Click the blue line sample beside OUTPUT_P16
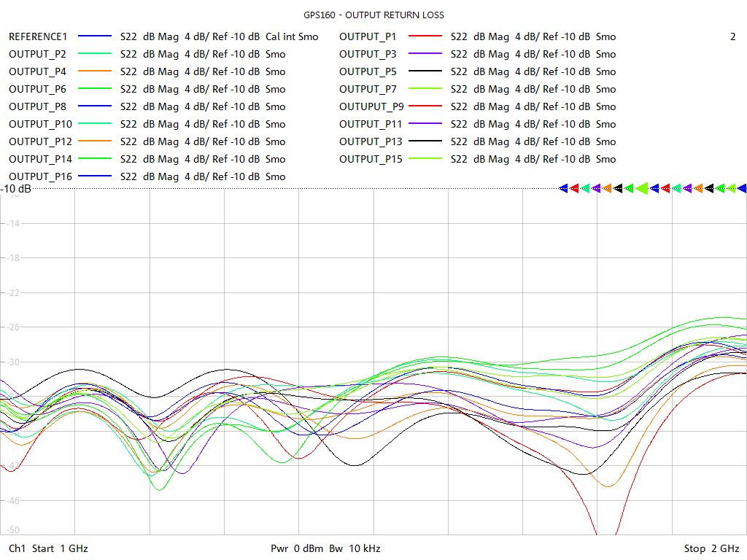Viewport: 747px width, 560px height. [x=95, y=176]
